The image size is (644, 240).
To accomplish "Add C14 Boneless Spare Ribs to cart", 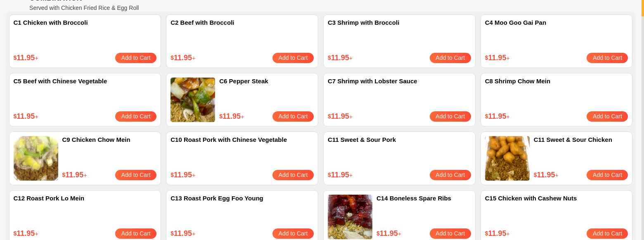I will pyautogui.click(x=450, y=233).
